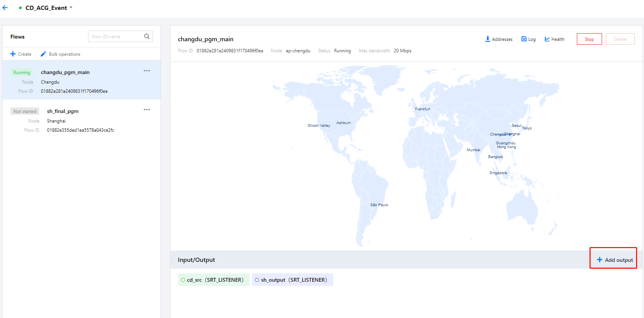Click the Create plus icon

[13, 54]
